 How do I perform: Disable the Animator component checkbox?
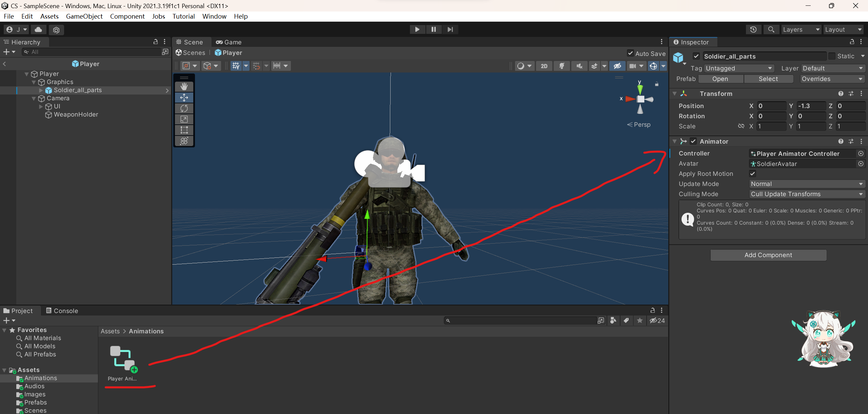(x=693, y=141)
